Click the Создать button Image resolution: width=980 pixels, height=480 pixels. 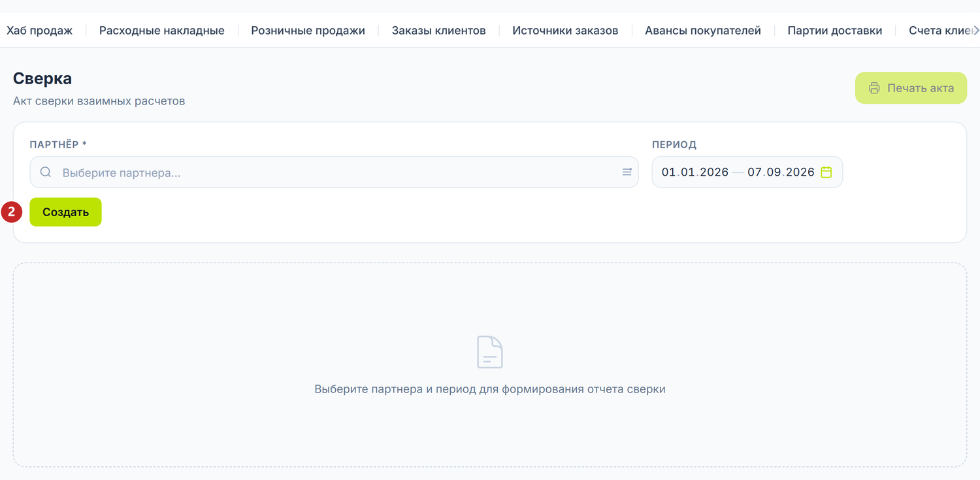point(65,212)
